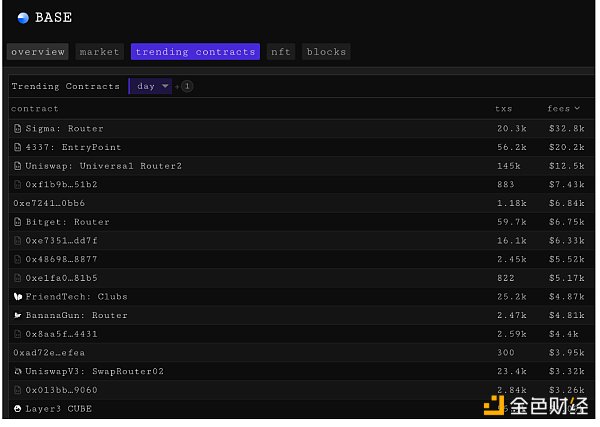The width and height of the screenshot is (600, 427).
Task: Click the $4.81k fees value
Action: pos(567,315)
